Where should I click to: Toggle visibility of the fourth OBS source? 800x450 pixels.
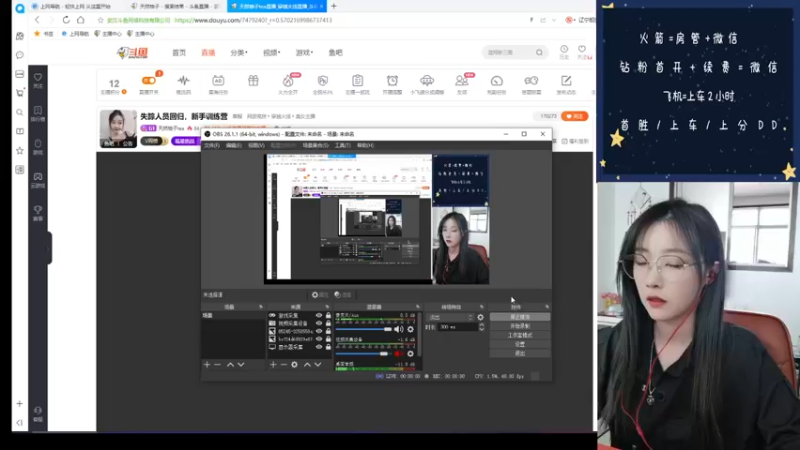click(319, 339)
